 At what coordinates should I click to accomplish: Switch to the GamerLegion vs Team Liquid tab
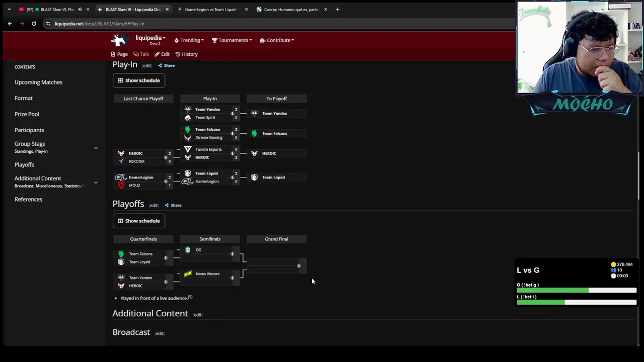pyautogui.click(x=212, y=9)
